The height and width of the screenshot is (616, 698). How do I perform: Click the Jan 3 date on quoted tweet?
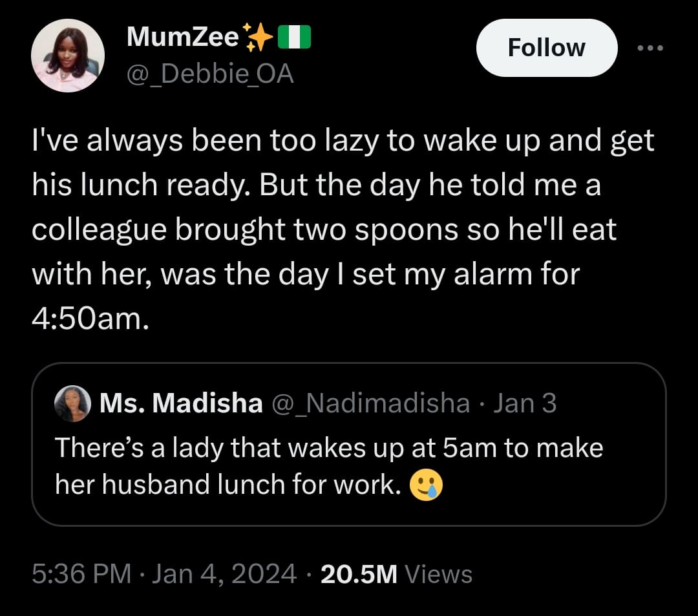(x=524, y=403)
